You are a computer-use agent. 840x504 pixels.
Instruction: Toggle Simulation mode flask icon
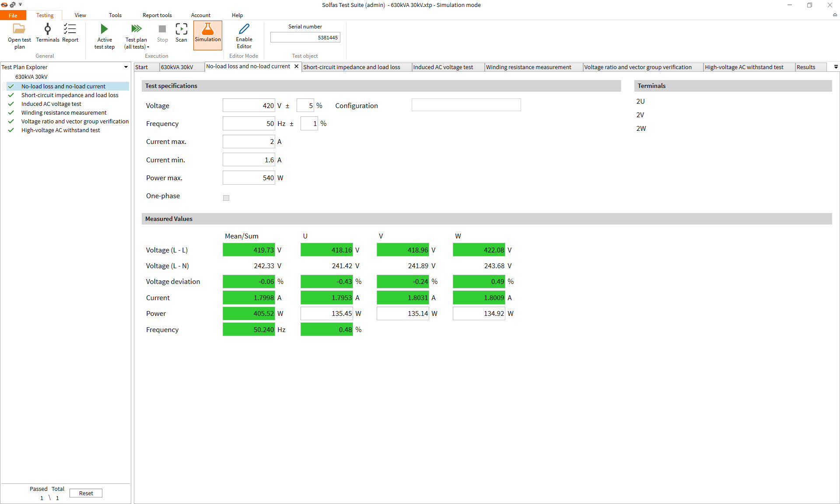(x=208, y=29)
